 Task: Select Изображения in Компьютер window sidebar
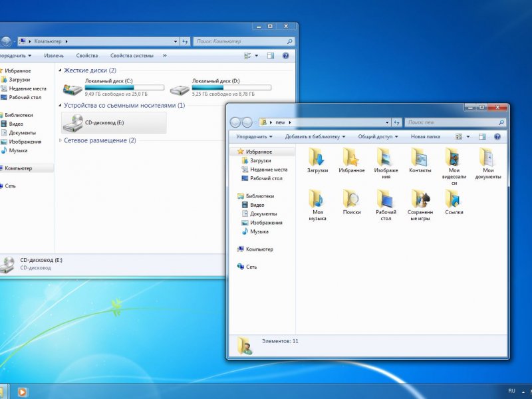(x=25, y=142)
